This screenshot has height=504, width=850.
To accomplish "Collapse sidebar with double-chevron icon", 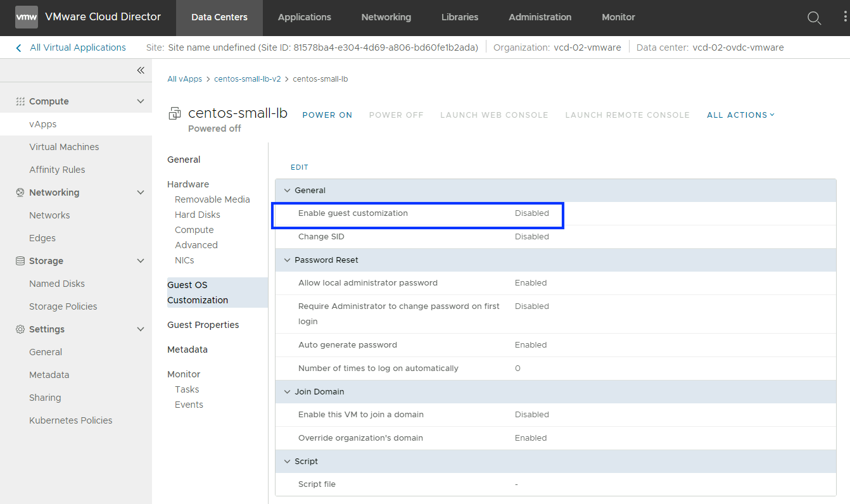I will [141, 70].
